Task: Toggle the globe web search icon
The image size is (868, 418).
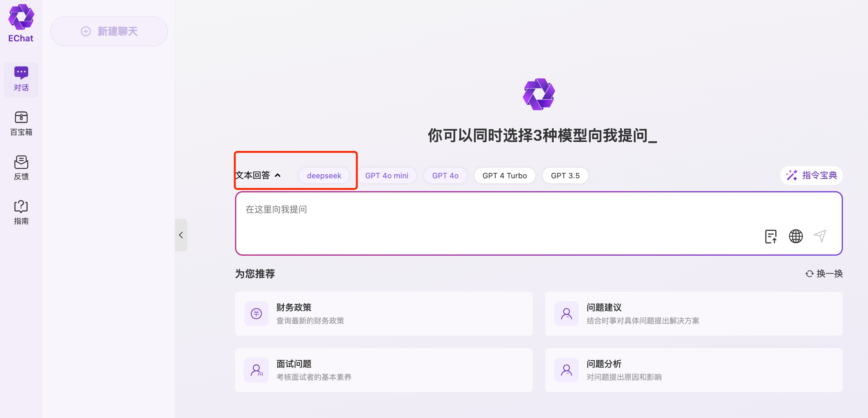Action: 796,237
